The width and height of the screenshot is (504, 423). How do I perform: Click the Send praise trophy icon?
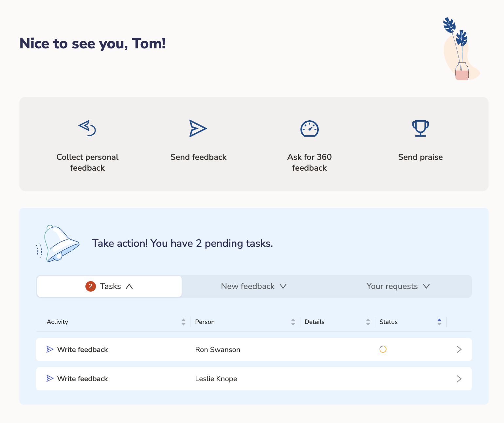point(420,128)
